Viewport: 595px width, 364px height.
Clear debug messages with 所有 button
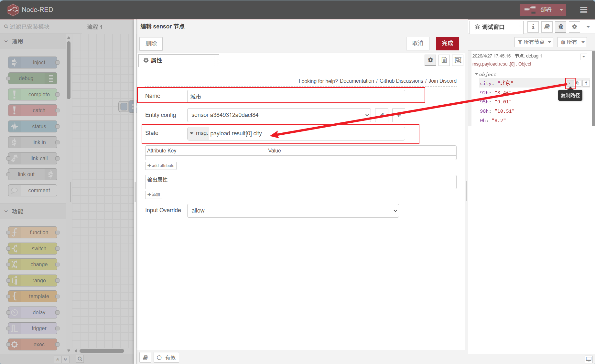pos(568,42)
